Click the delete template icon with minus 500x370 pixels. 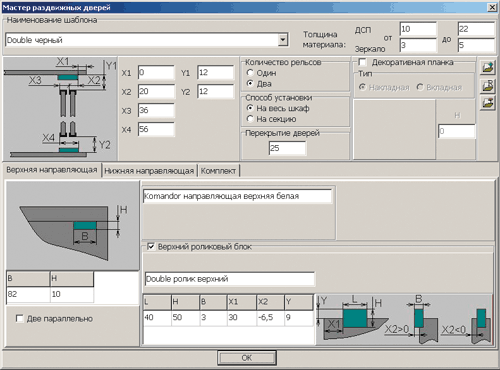tap(488, 103)
